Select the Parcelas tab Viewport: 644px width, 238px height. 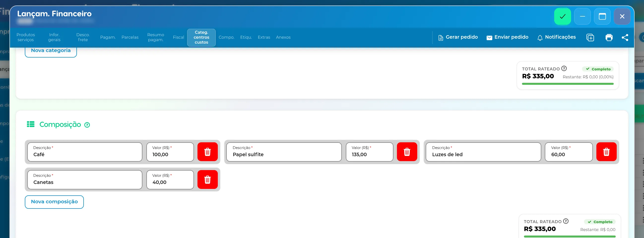point(130,37)
